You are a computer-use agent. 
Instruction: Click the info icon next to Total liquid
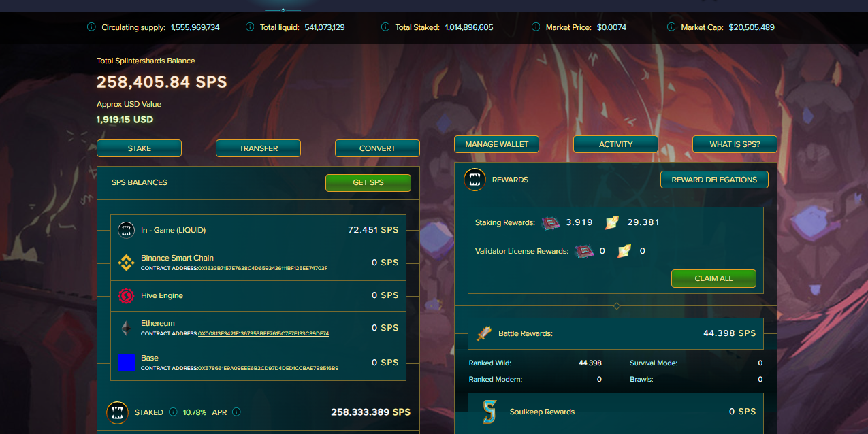[250, 27]
